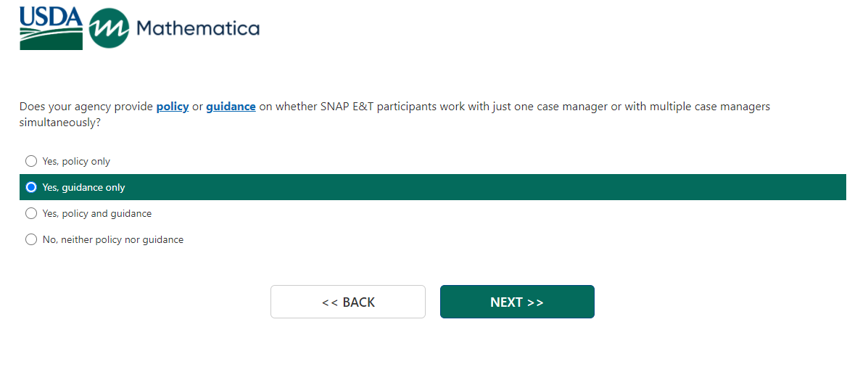Open the policy definition link
The width and height of the screenshot is (868, 388).
tap(173, 107)
